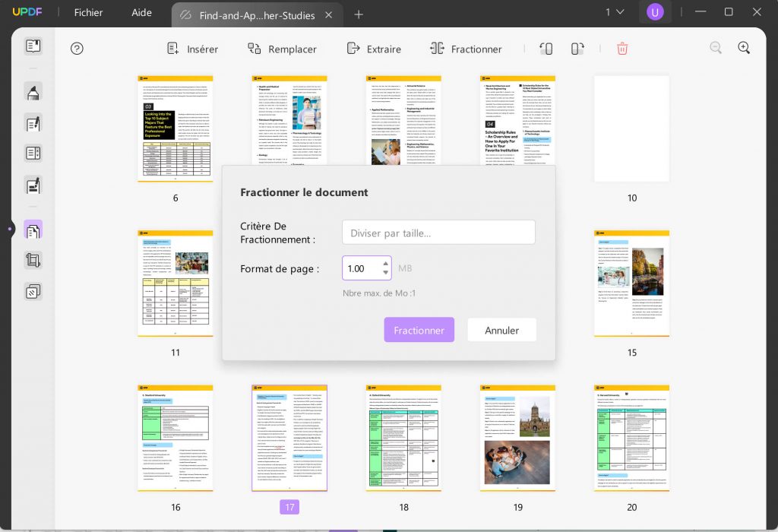Screen dimensions: 778x532
Task: Click the UPDF logo
Action: 27,11
